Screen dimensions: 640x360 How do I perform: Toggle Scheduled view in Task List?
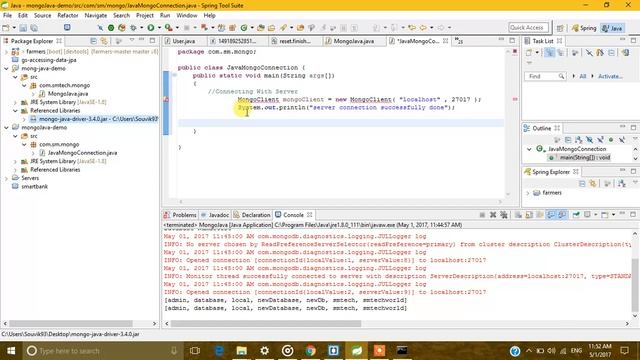point(560,53)
